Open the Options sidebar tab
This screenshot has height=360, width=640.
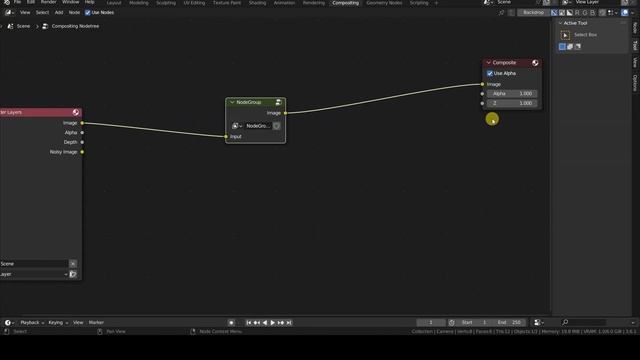tap(635, 83)
